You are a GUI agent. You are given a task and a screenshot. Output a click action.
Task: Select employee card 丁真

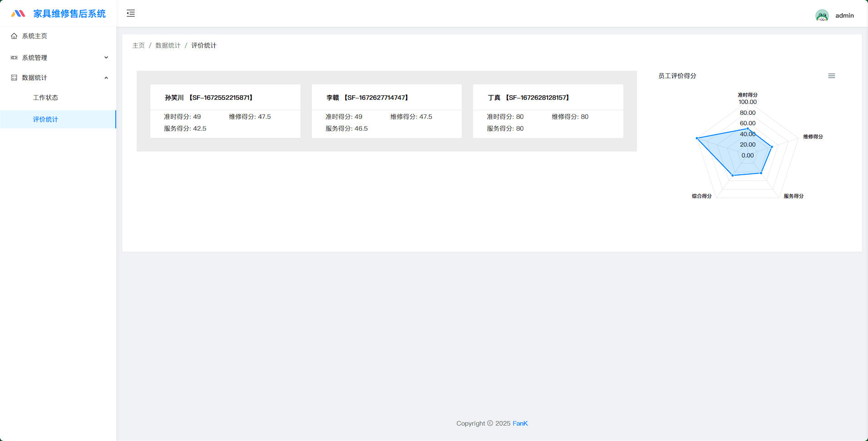coord(547,111)
